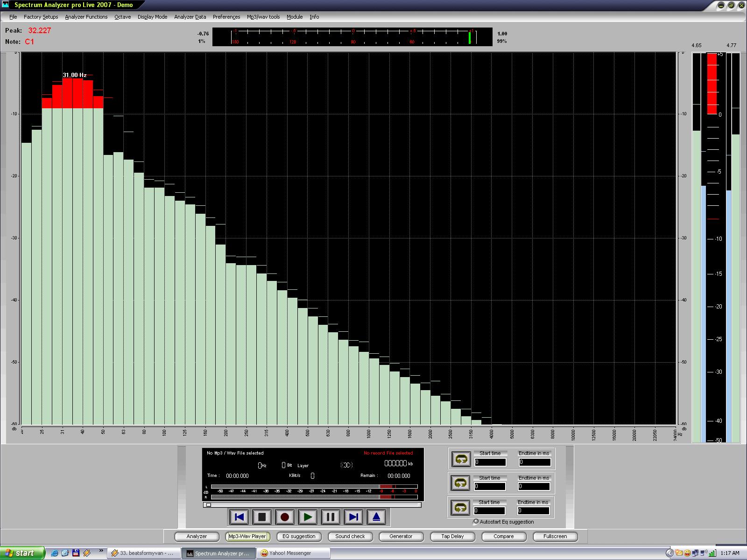Image resolution: width=747 pixels, height=560 pixels.
Task: Skip to previous track button
Action: click(x=239, y=517)
